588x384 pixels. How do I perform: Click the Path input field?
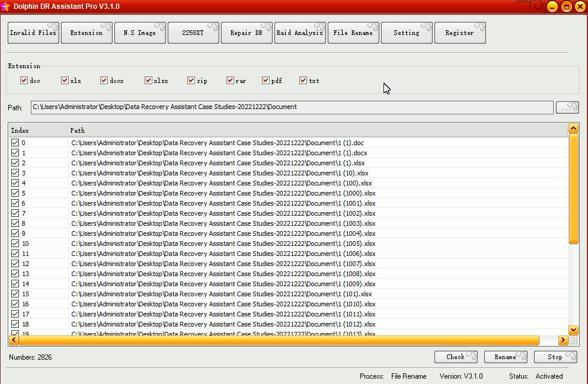tap(292, 107)
